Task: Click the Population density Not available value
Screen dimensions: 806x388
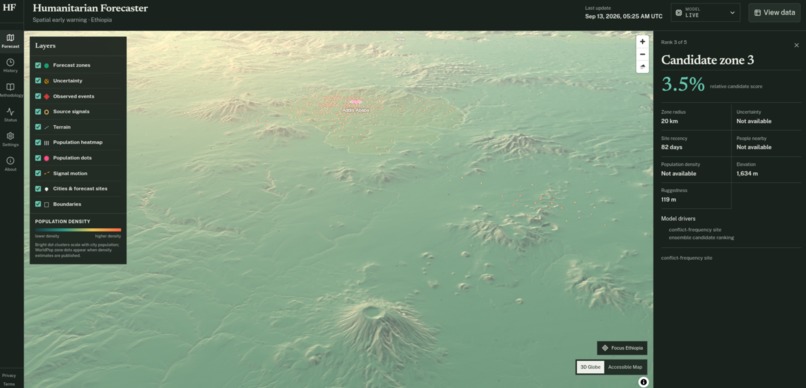Action: (679, 174)
